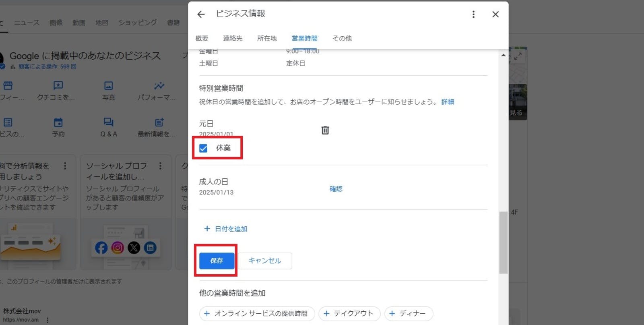The image size is (644, 325).
Task: Open the 予約 booking icon in background page
Action: tap(58, 122)
